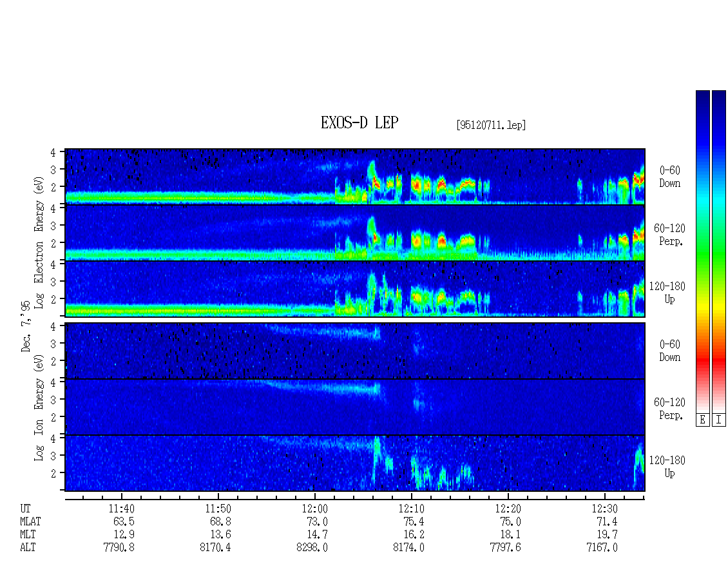Viewport: 728px width, 564px height.
Task: Click the UT row label
Action: pyautogui.click(x=25, y=509)
